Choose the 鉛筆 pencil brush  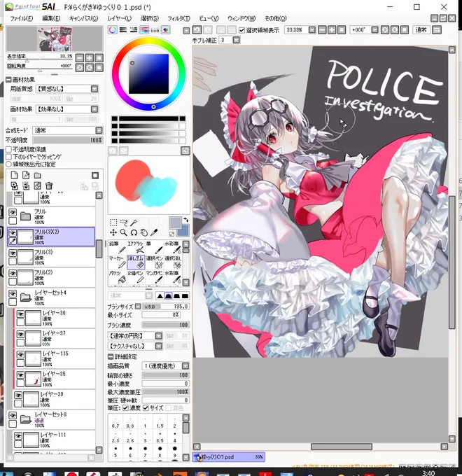click(x=117, y=247)
